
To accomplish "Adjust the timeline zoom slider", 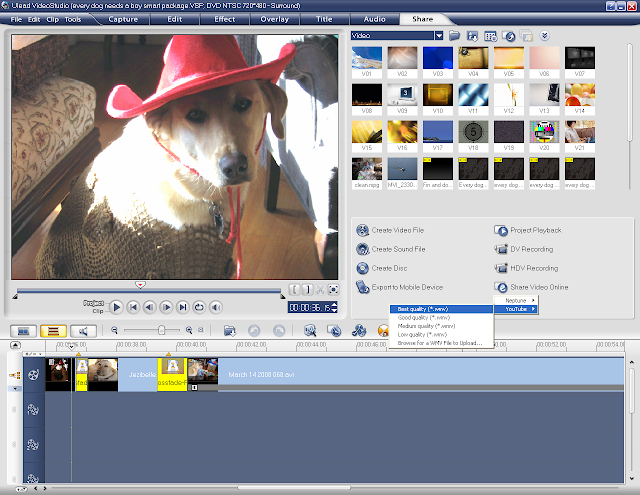I will coord(161,330).
